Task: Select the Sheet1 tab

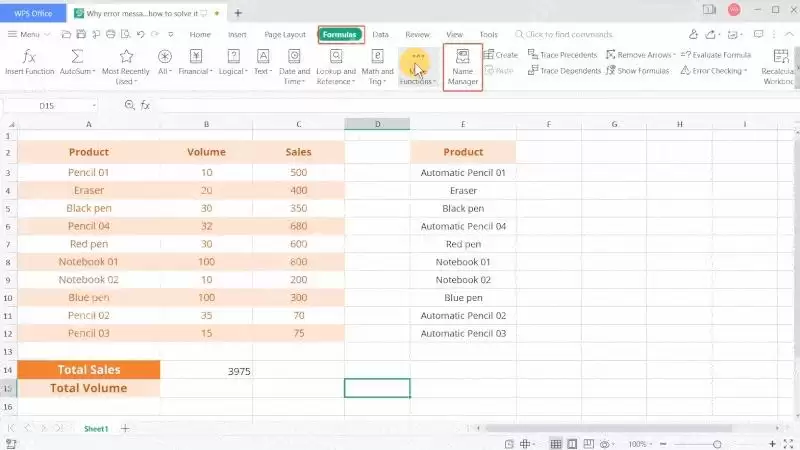Action: (x=96, y=429)
